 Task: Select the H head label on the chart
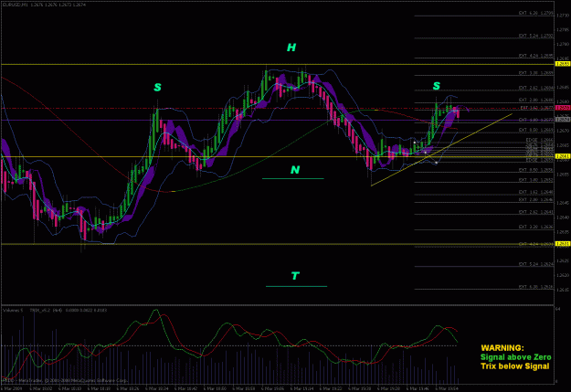pos(291,48)
